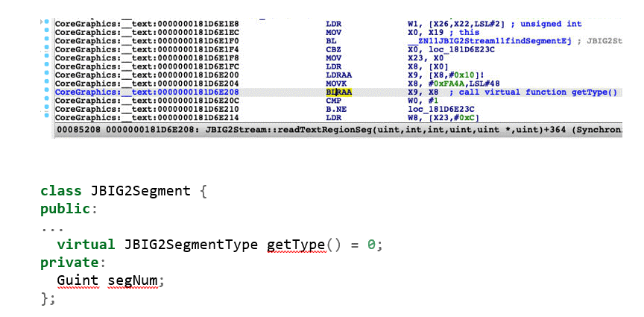Viewport: 644px width, 317px height.
Task: Select address text 0000000181D6E1FC
Action: tap(198, 66)
